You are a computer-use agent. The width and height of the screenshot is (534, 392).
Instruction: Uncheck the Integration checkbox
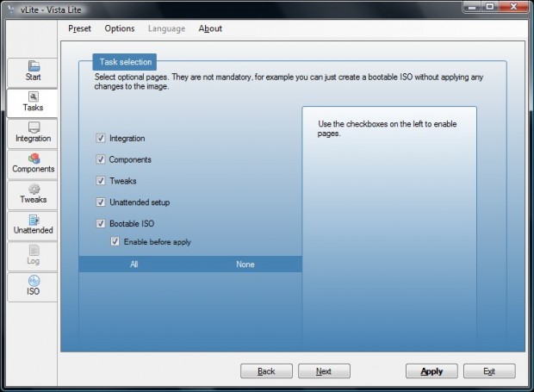click(x=101, y=138)
